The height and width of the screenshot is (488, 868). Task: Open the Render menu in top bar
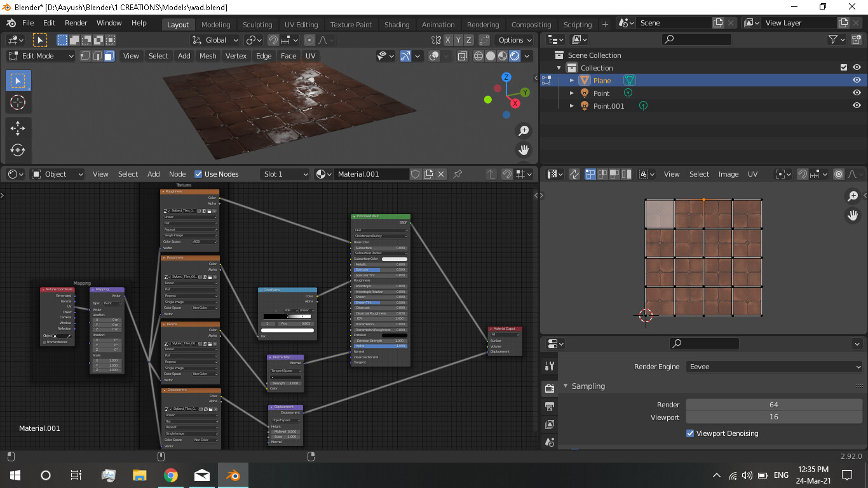(76, 23)
